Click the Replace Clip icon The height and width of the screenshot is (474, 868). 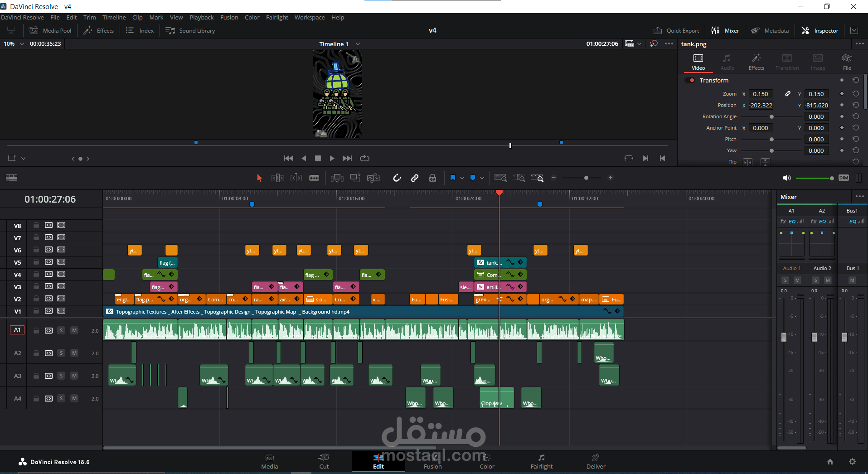coord(373,178)
